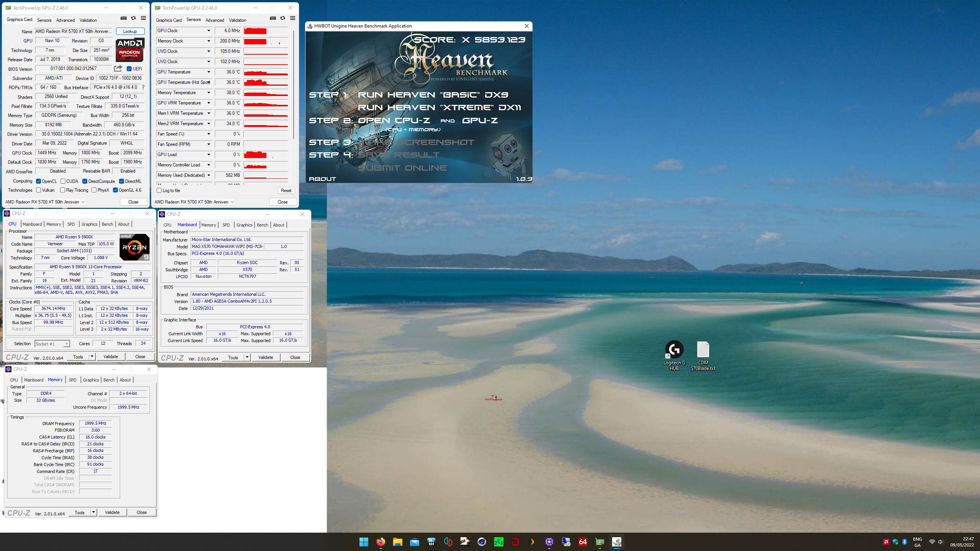Open Validation tab in GPU-Z Sensors window
980x551 pixels.
(x=237, y=20)
